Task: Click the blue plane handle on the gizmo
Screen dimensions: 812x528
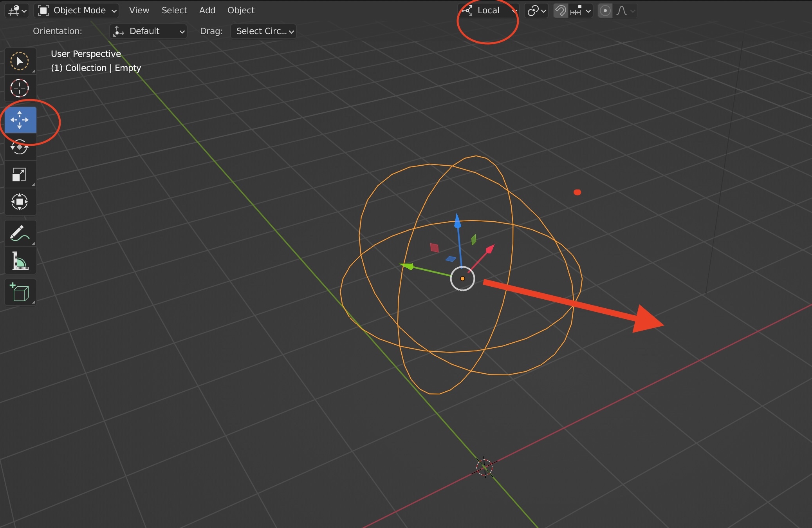Action: tap(451, 259)
